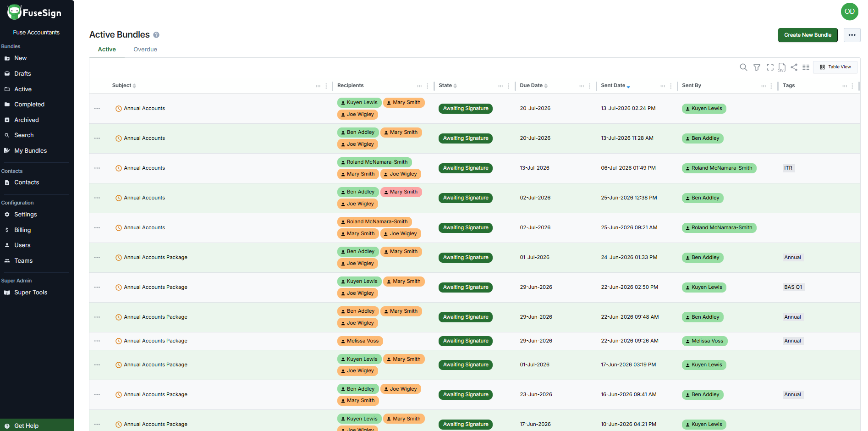Open Completed bundles in sidebar

37,105
